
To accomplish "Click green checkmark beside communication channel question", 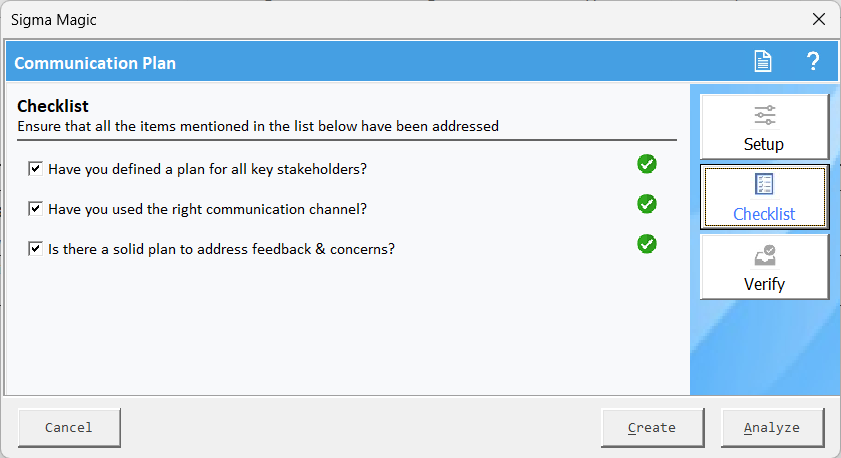I will pos(647,204).
